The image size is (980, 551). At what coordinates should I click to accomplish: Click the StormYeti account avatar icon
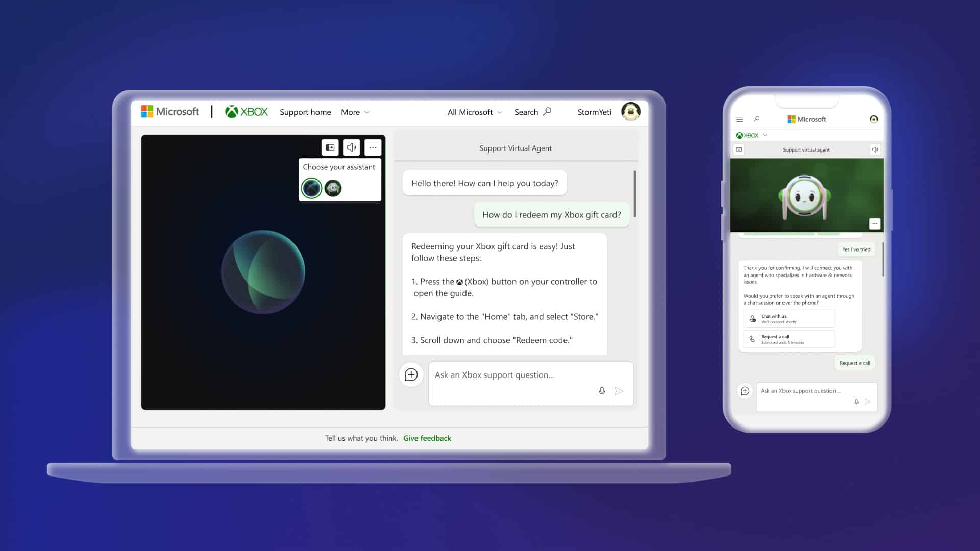(x=630, y=112)
